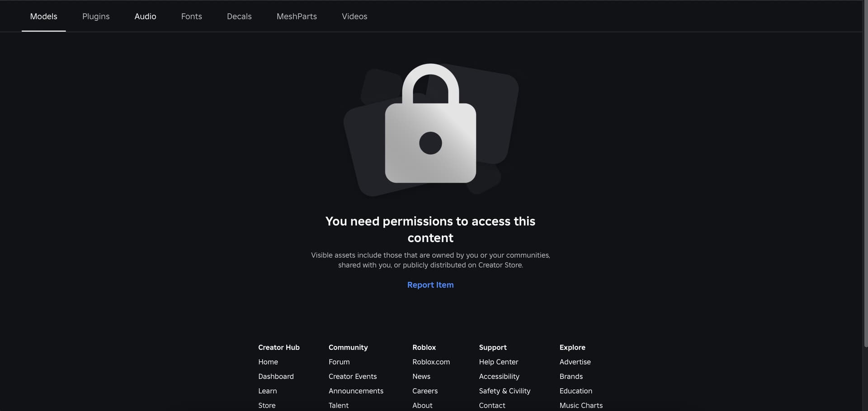The image size is (868, 411).
Task: Click the page vertical scrollbar
Action: point(865,174)
